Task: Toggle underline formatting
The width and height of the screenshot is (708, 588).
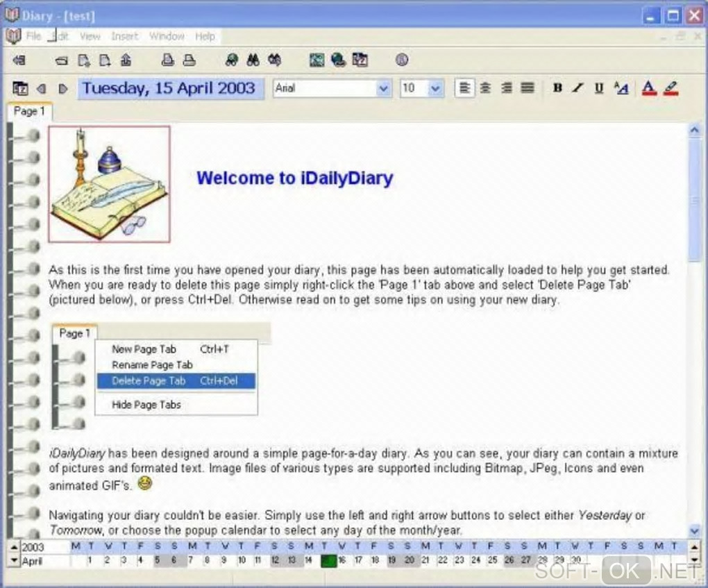Action: (x=599, y=88)
